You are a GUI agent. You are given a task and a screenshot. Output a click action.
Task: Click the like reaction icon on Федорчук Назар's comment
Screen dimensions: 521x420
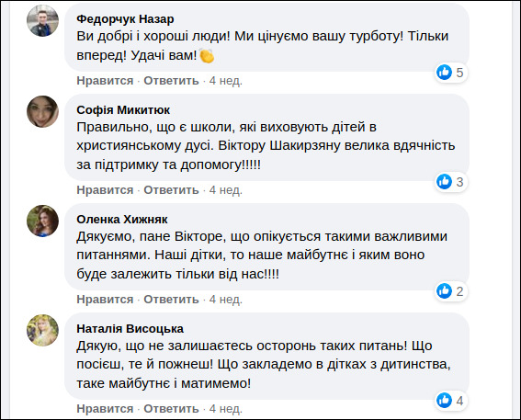(x=444, y=72)
